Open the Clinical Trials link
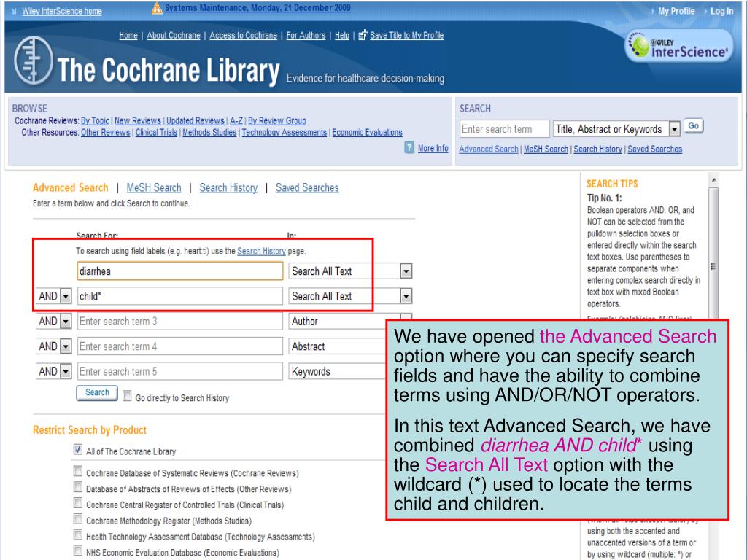 pos(156,133)
